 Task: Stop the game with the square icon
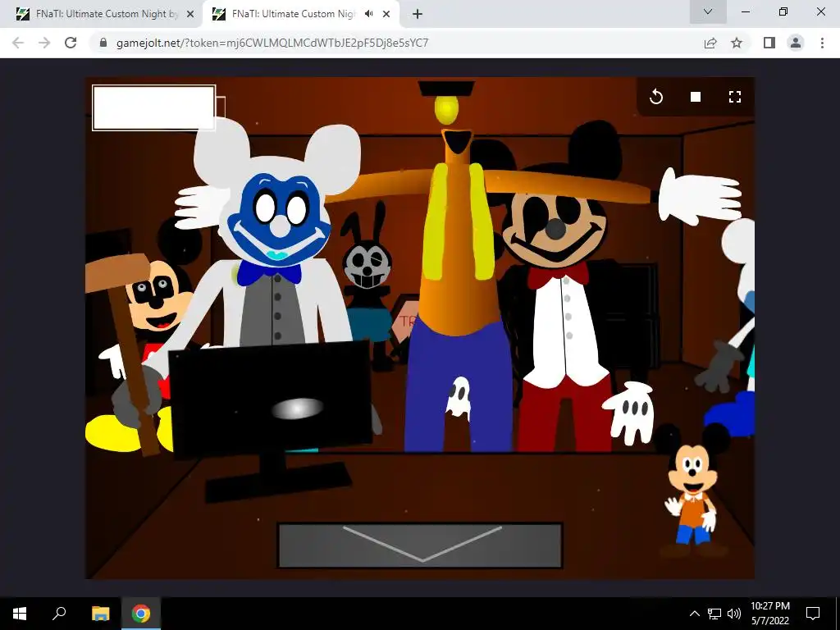coord(696,97)
